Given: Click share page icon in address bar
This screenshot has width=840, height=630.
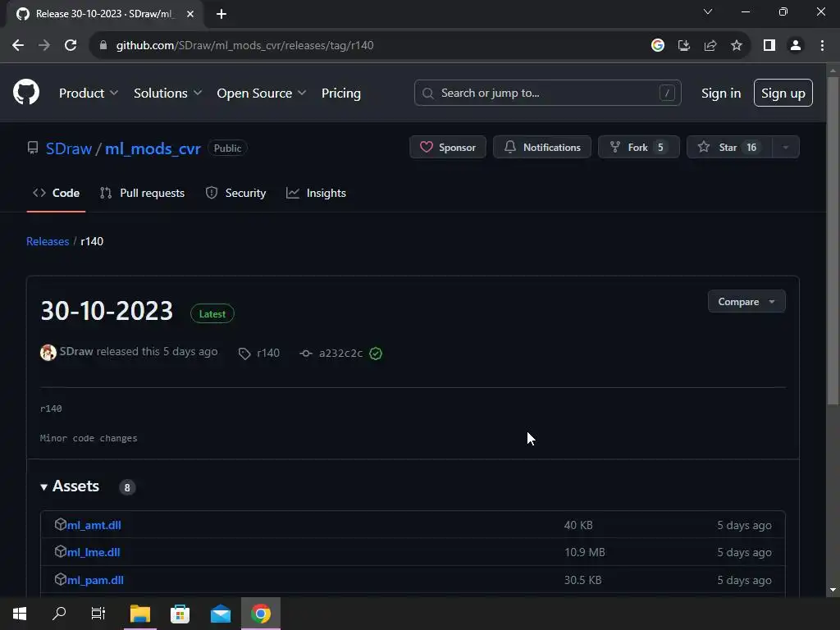Looking at the screenshot, I should tap(710, 46).
